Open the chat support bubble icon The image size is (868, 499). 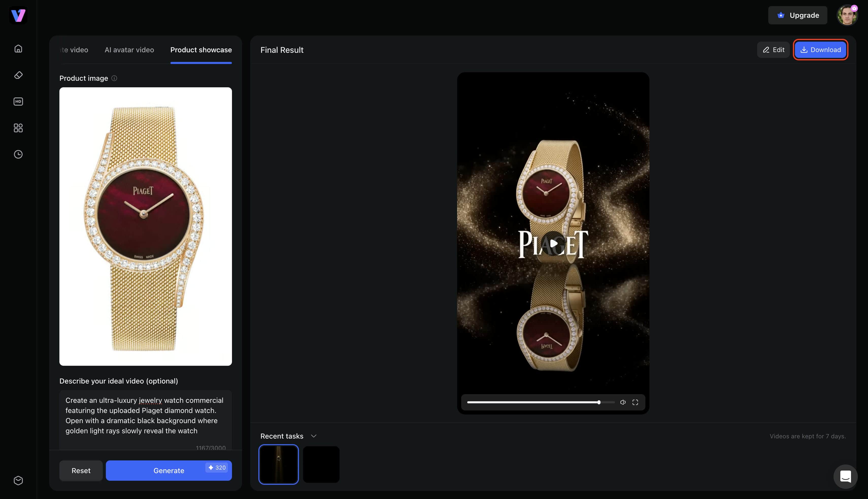pos(845,476)
